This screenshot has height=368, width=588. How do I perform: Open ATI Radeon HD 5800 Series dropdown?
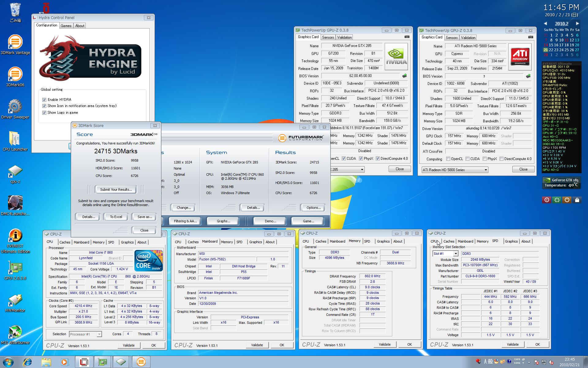point(454,170)
